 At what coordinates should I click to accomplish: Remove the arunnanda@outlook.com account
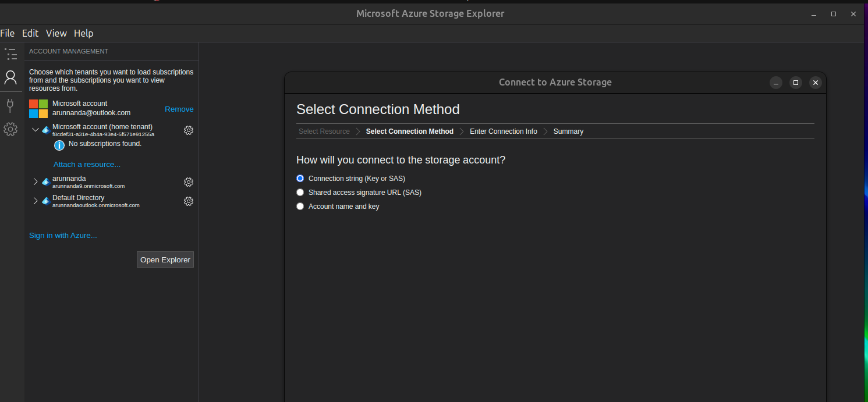click(179, 109)
